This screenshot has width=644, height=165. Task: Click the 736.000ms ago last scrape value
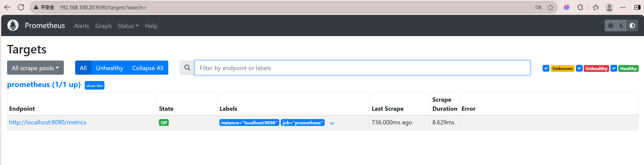[x=392, y=122]
